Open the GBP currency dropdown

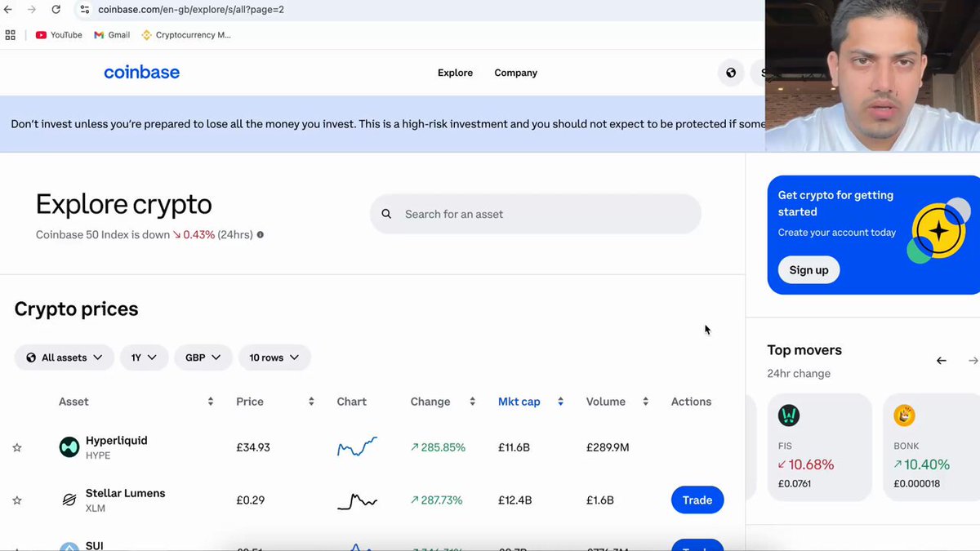coord(203,358)
